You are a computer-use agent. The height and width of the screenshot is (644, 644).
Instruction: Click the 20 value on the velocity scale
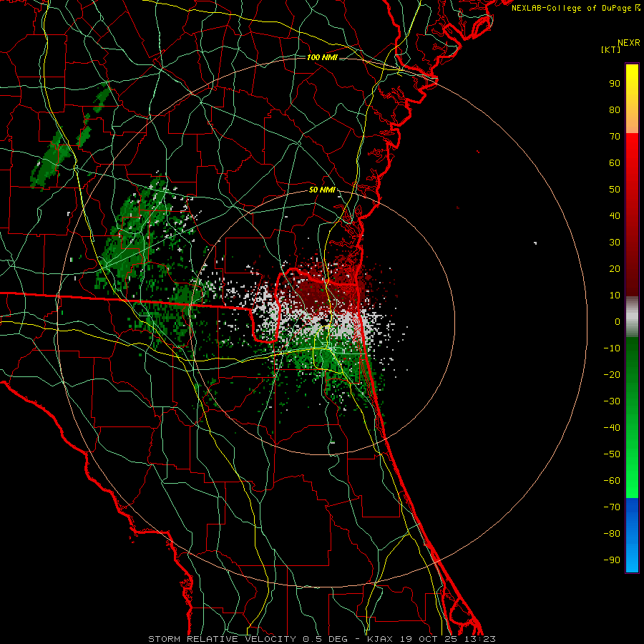[615, 268]
